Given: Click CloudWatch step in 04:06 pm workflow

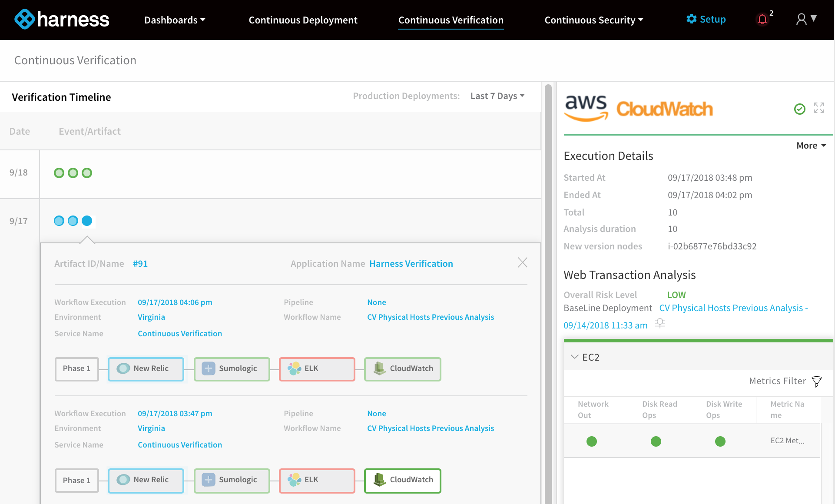Looking at the screenshot, I should click(403, 369).
